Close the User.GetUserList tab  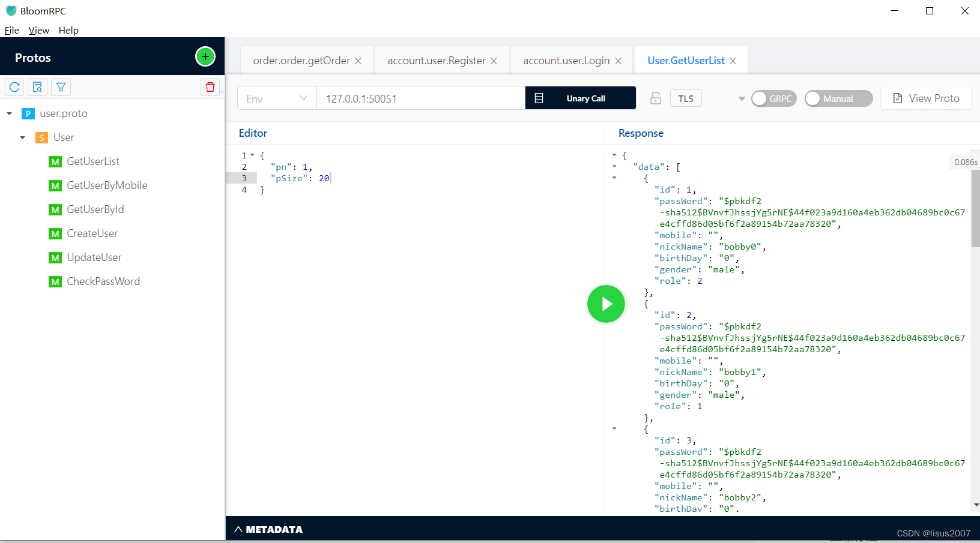coord(733,61)
